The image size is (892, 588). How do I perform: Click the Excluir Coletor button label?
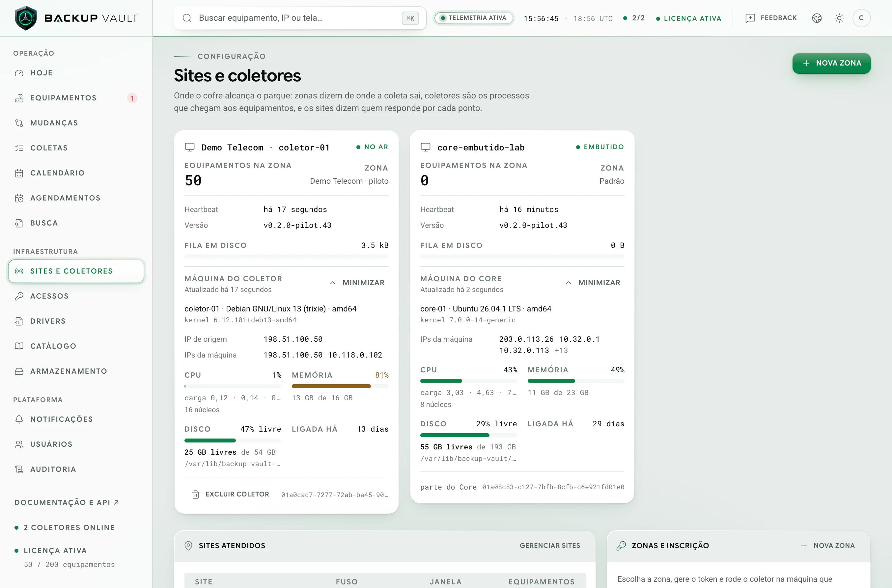pos(237,494)
